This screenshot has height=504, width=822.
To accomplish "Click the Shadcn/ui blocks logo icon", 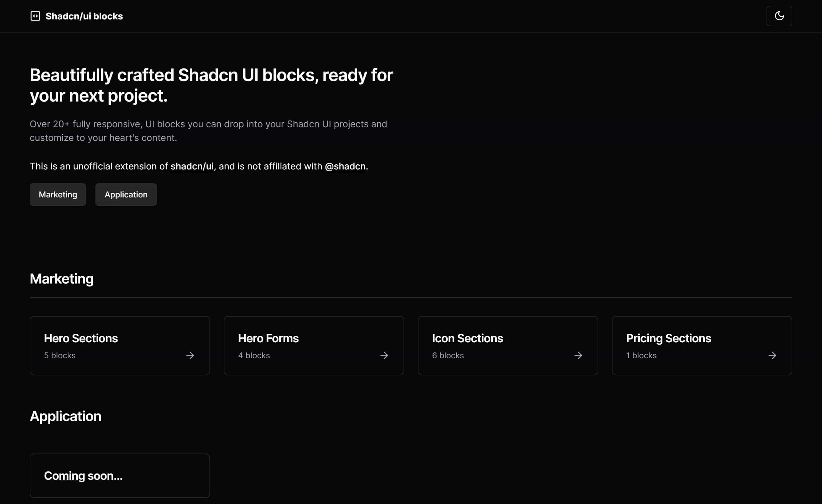I will 35,16.
